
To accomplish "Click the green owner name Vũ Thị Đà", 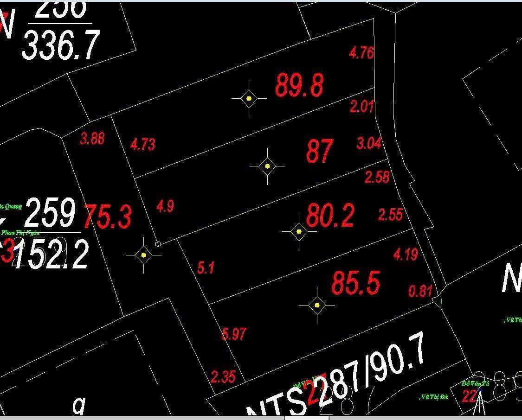I will point(433,397).
